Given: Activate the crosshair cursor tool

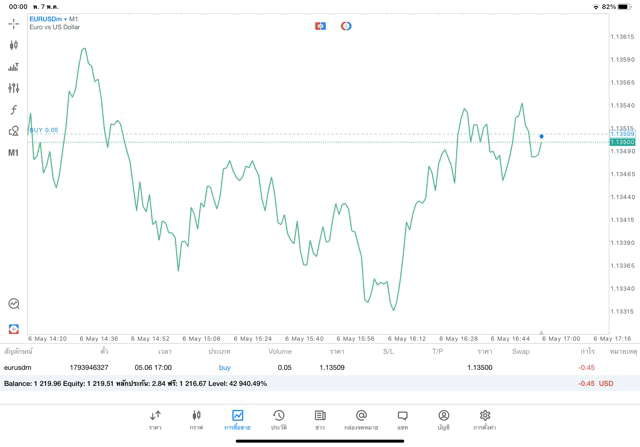Looking at the screenshot, I should tap(14, 22).
